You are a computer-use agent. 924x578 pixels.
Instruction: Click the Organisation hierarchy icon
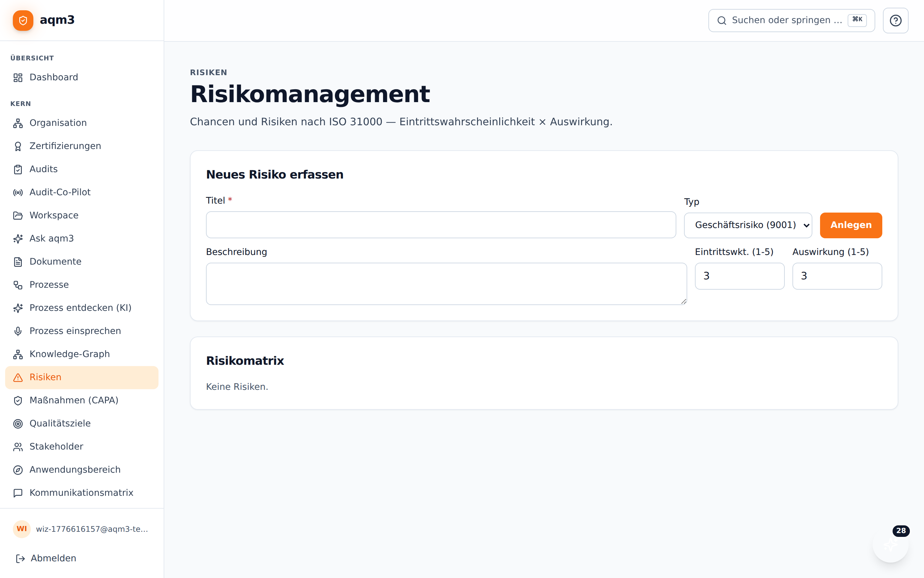tap(18, 123)
